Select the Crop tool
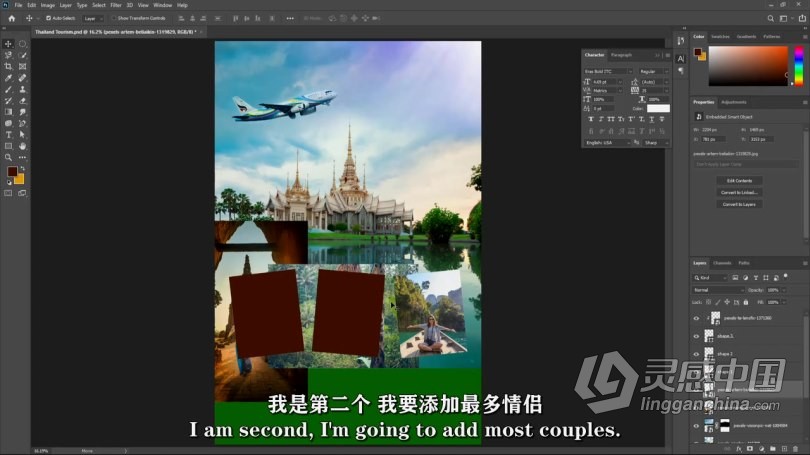This screenshot has width=810, height=455. tap(8, 67)
